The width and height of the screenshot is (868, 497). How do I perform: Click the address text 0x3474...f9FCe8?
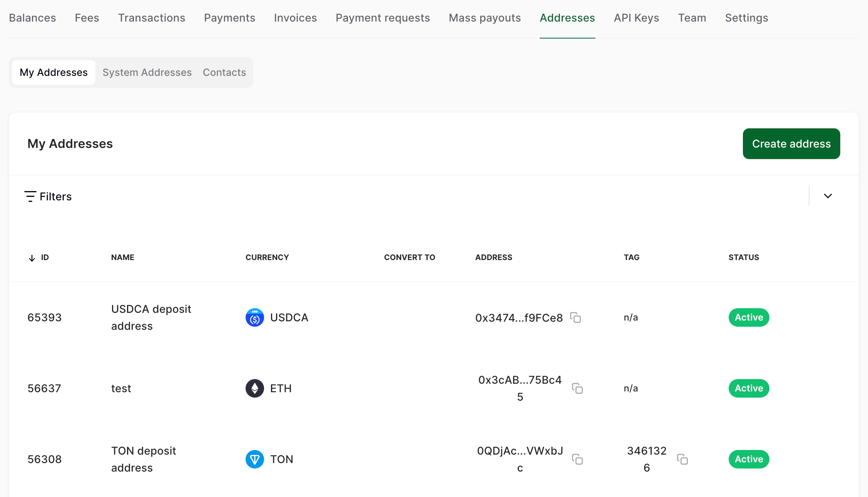pos(519,318)
